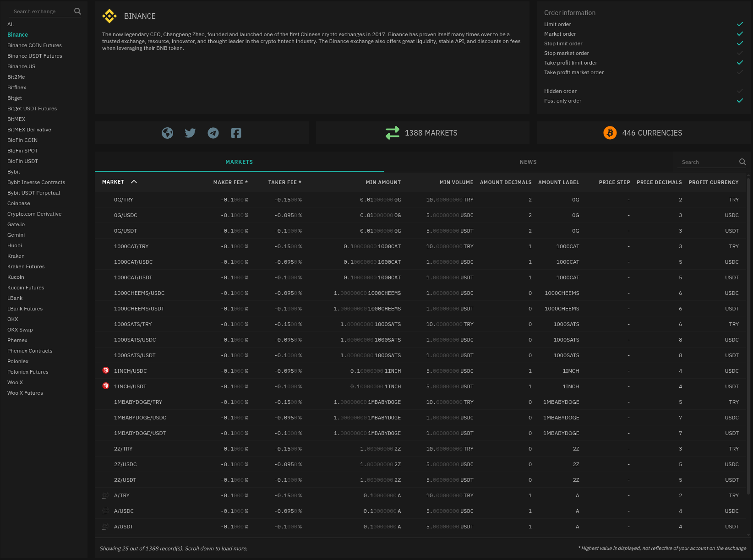Screen dimensions: 753x560
Task: Switch to the News tab
Action: tap(528, 162)
